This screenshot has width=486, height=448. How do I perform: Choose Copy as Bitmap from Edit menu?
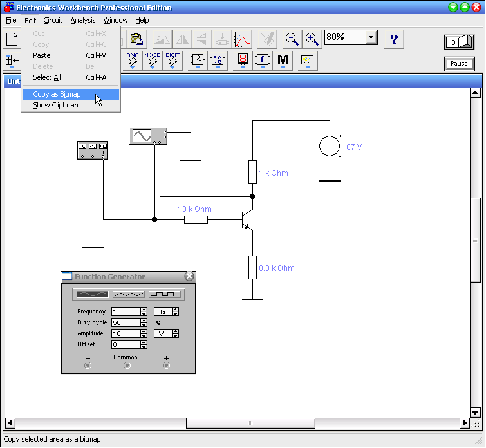click(71, 94)
